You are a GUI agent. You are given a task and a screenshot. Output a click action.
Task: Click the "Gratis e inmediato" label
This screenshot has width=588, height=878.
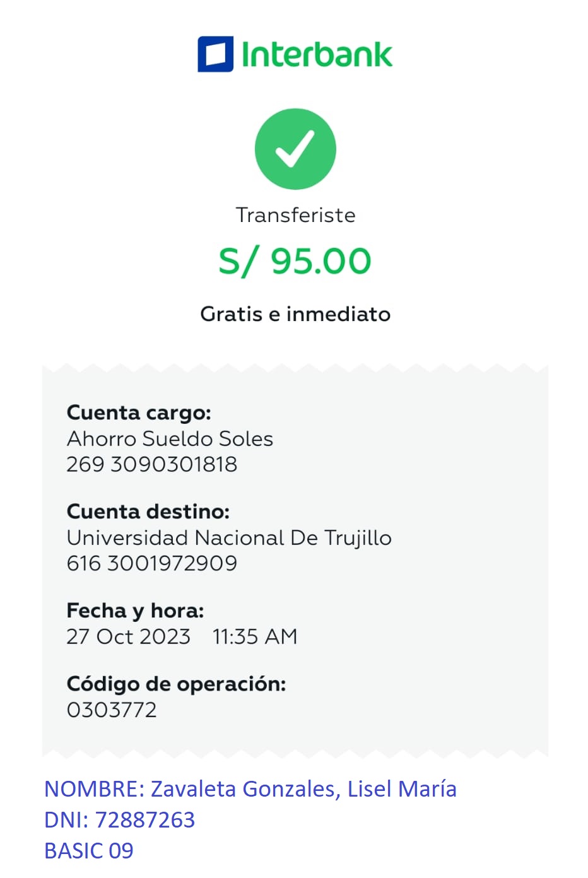(x=295, y=314)
